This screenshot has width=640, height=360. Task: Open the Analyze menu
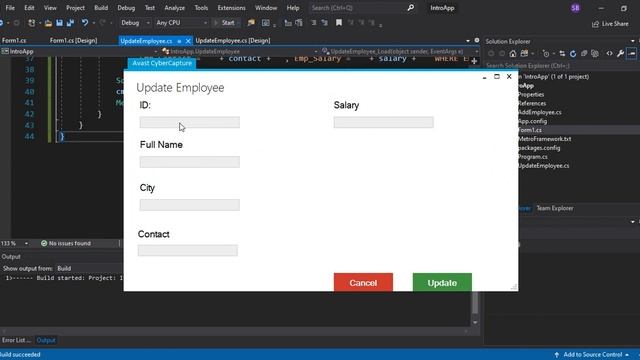click(175, 8)
